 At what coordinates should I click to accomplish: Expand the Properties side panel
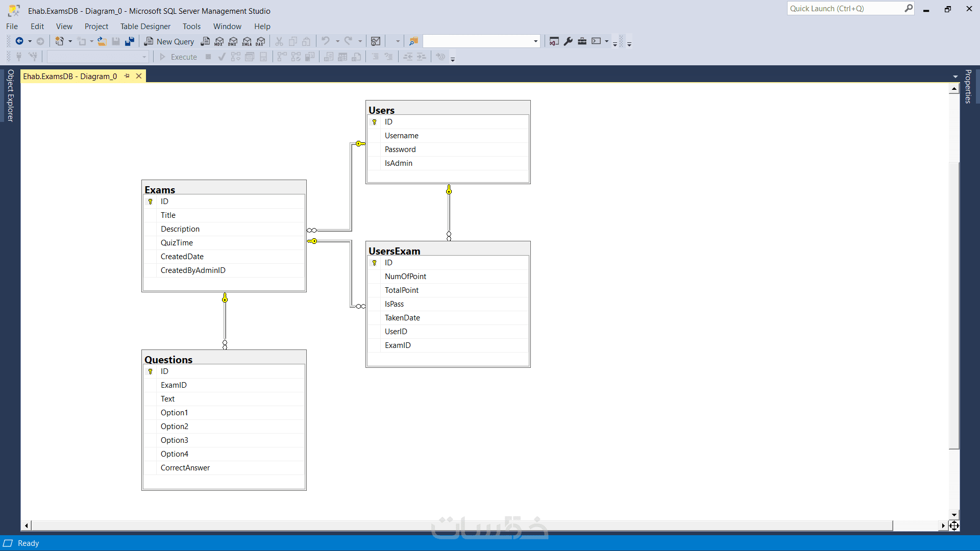[968, 87]
